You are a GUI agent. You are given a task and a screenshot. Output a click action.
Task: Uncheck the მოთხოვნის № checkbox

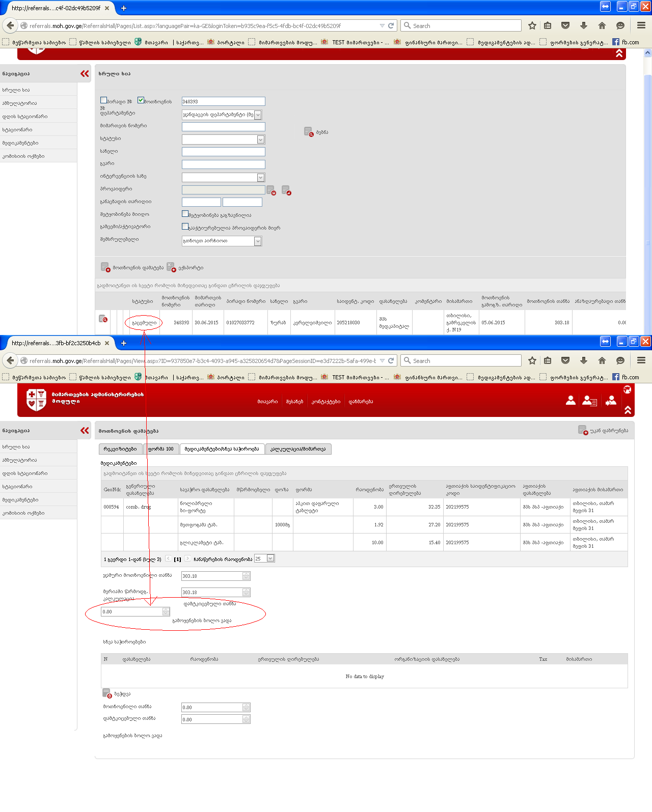(141, 100)
